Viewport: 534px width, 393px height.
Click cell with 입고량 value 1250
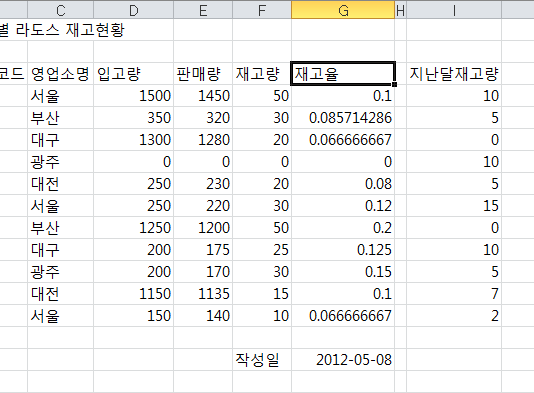[134, 227]
